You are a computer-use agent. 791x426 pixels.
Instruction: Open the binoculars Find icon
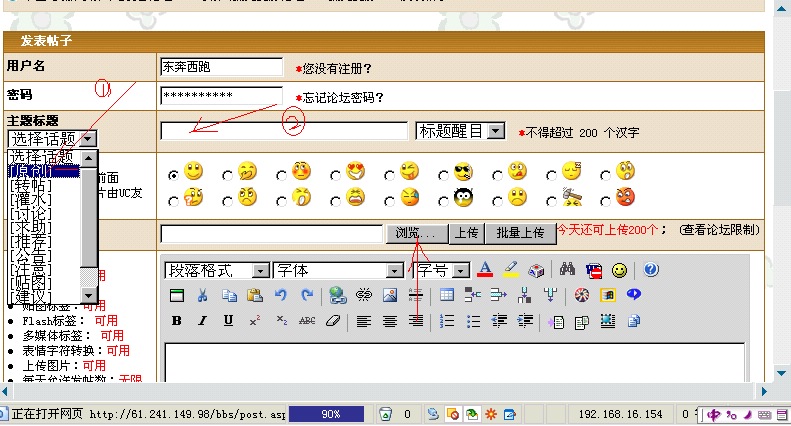point(568,270)
